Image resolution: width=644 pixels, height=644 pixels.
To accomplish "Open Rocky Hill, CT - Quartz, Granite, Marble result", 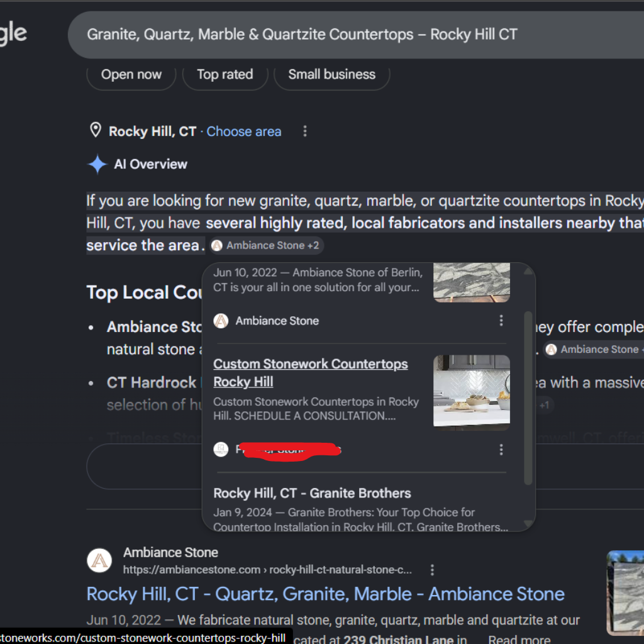I will [325, 594].
